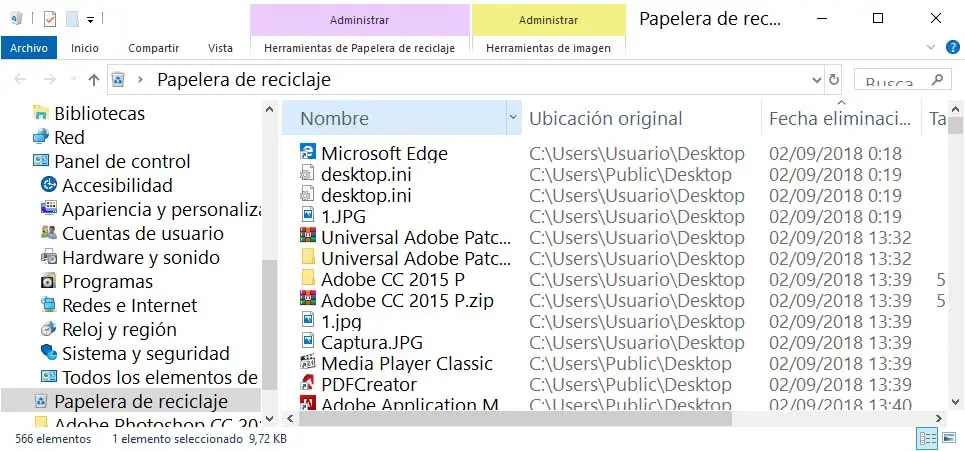The height and width of the screenshot is (451, 965).
Task: Sort by Fecha eliminación column header
Action: [841, 118]
